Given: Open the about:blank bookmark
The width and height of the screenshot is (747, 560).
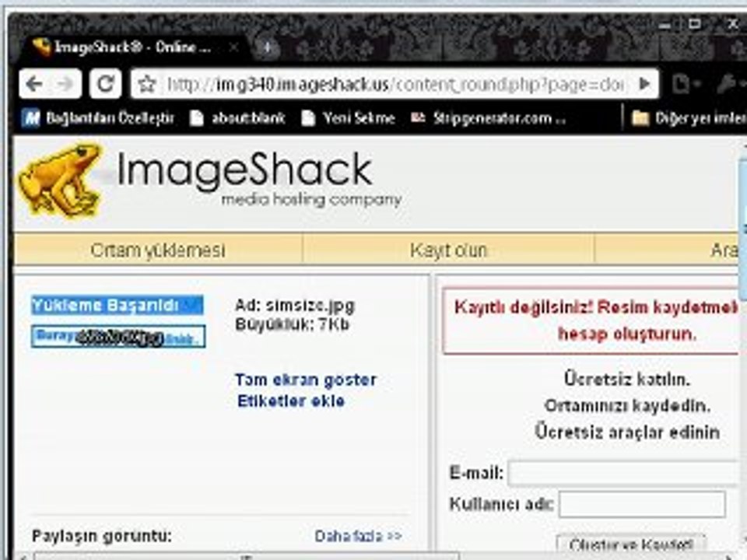Looking at the screenshot, I should tap(238, 117).
